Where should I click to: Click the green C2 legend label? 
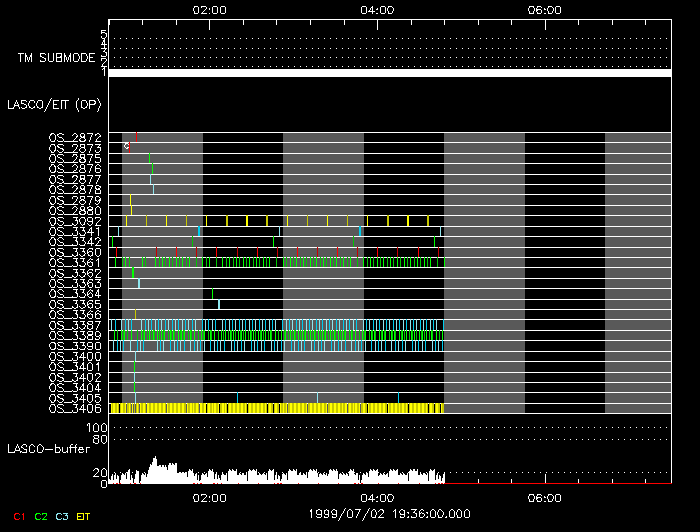point(40,516)
